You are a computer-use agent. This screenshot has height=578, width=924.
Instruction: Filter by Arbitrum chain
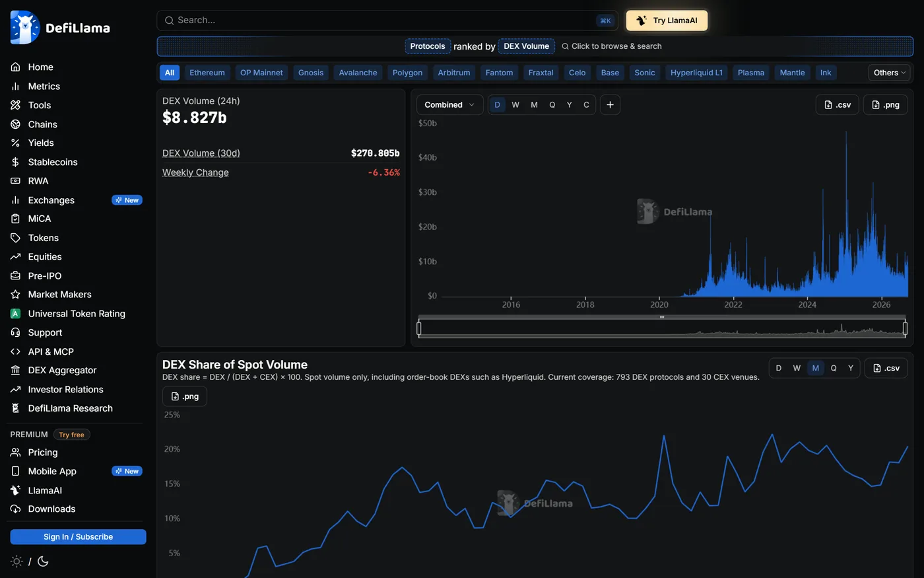[x=454, y=73]
